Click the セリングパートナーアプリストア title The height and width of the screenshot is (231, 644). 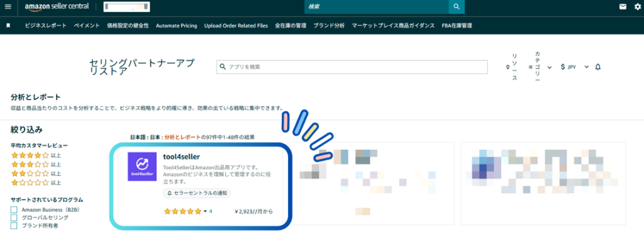pyautogui.click(x=142, y=67)
